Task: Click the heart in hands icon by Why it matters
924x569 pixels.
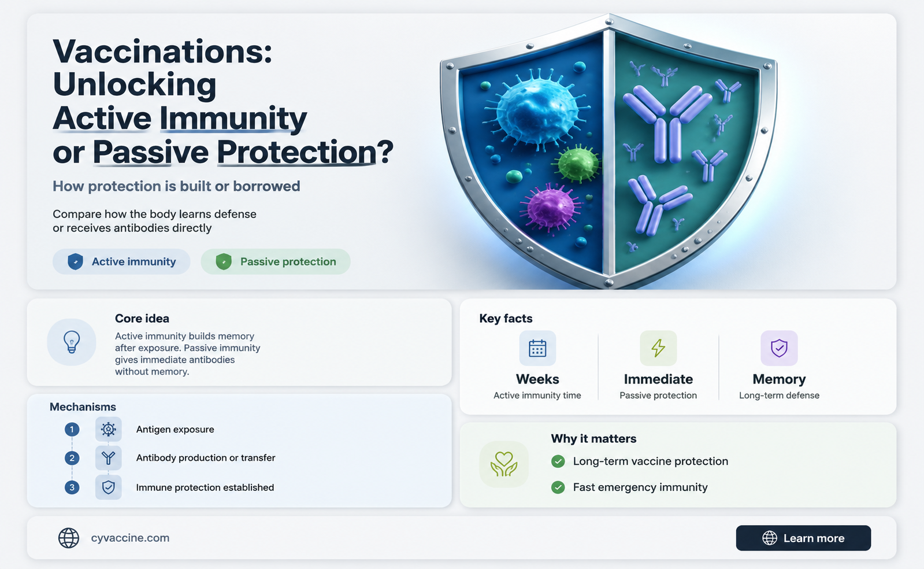Action: pyautogui.click(x=504, y=464)
